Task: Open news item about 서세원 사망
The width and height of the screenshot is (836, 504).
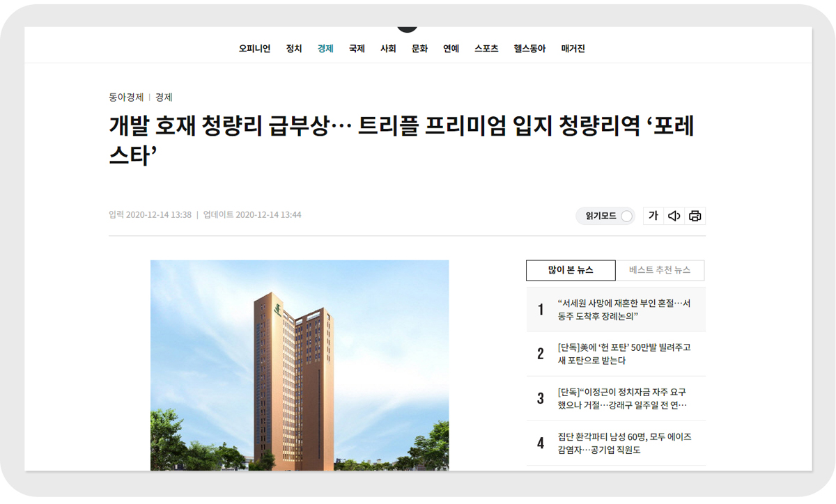Action: click(x=616, y=310)
